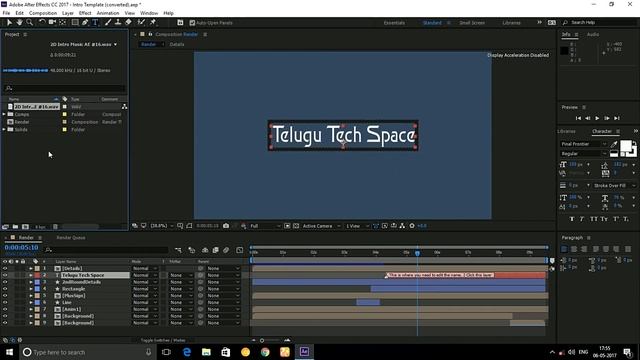Select the Pen tool
This screenshot has height=360, width=640.
click(x=85, y=22)
